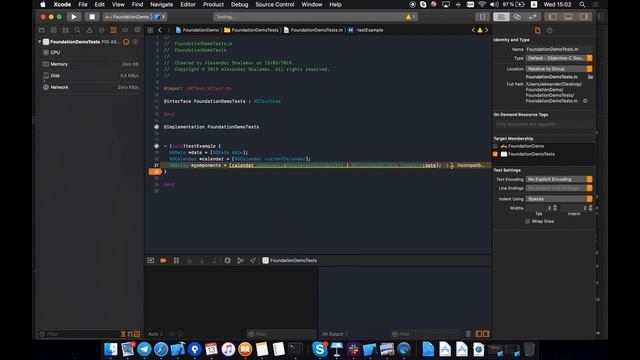The width and height of the screenshot is (640, 360).
Task: Toggle the console pane button
Action: pos(486,334)
